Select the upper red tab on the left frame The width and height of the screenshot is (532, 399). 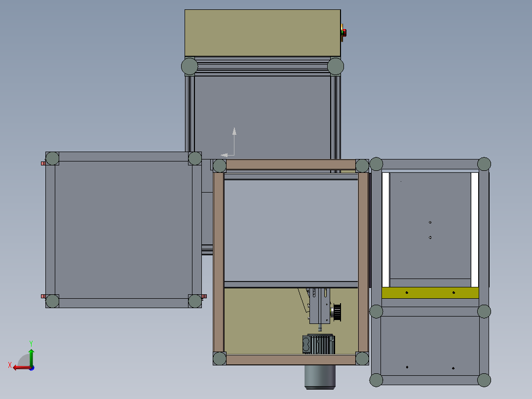(43, 163)
